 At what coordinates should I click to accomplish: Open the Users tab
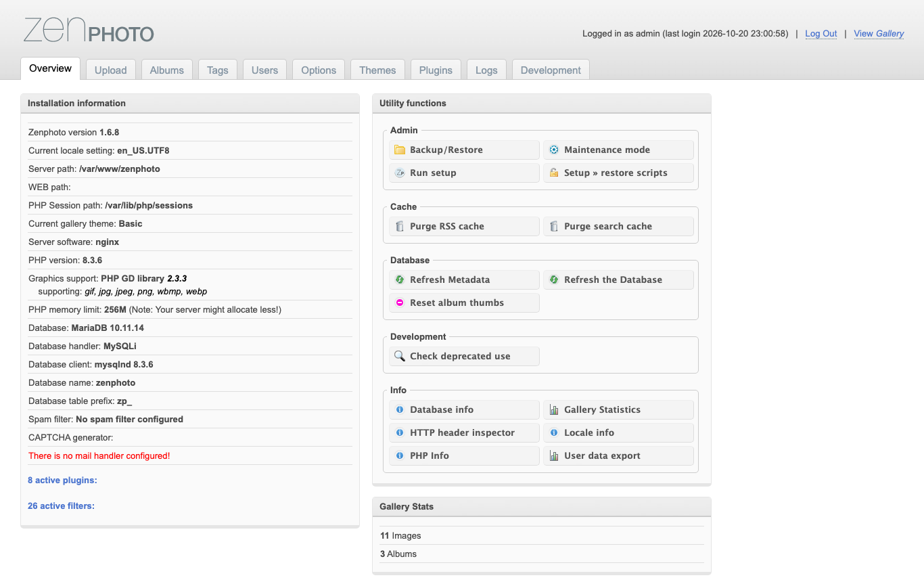pyautogui.click(x=264, y=70)
